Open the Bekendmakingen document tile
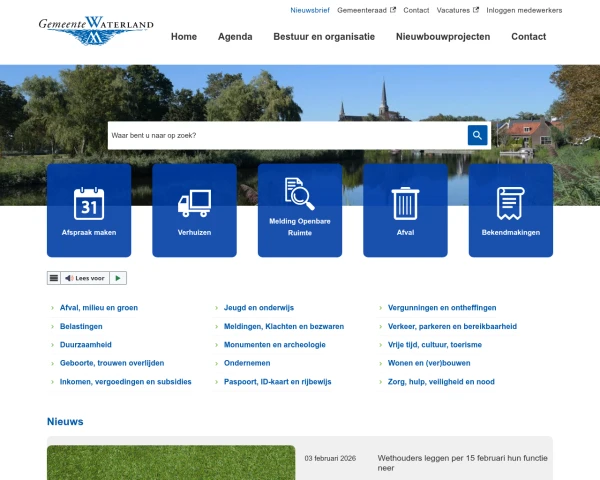This screenshot has height=480, width=600. coord(510,210)
